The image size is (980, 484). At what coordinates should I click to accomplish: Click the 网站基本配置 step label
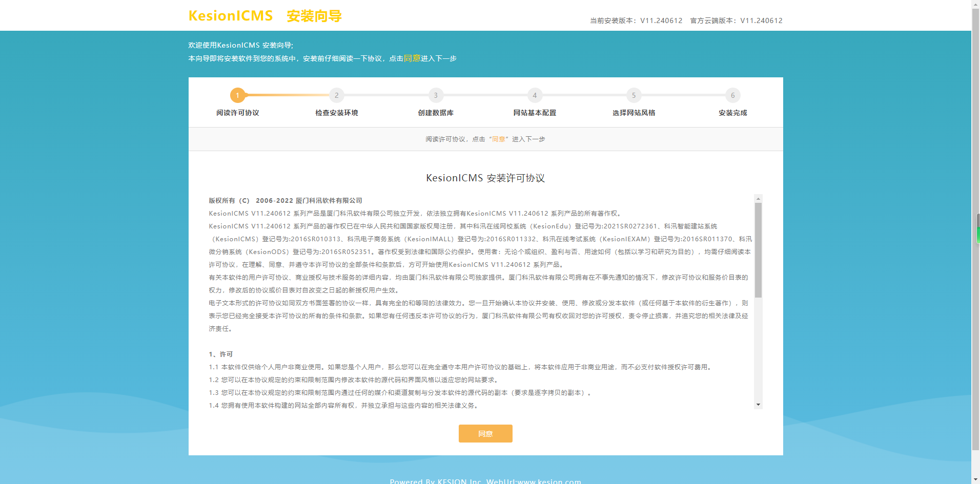(x=535, y=113)
